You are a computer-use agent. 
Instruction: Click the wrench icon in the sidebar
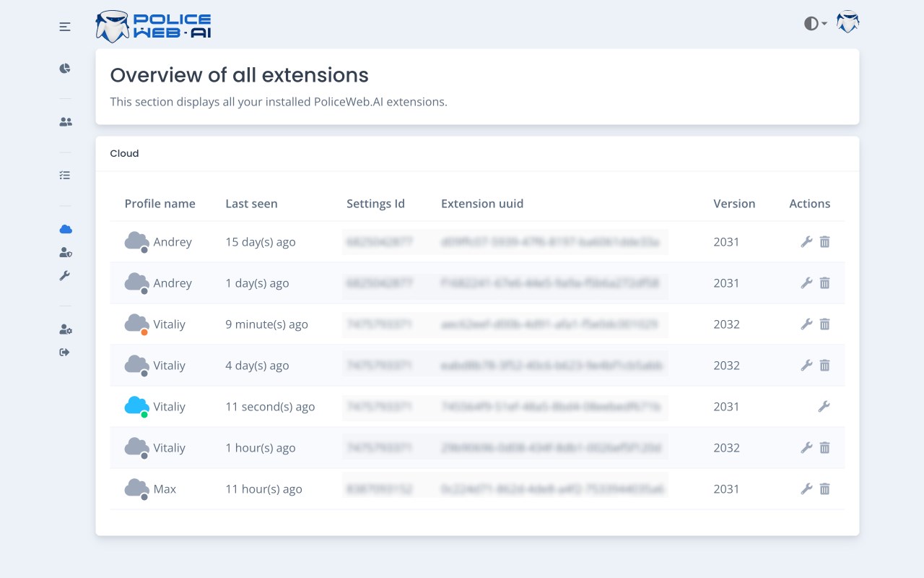point(65,275)
